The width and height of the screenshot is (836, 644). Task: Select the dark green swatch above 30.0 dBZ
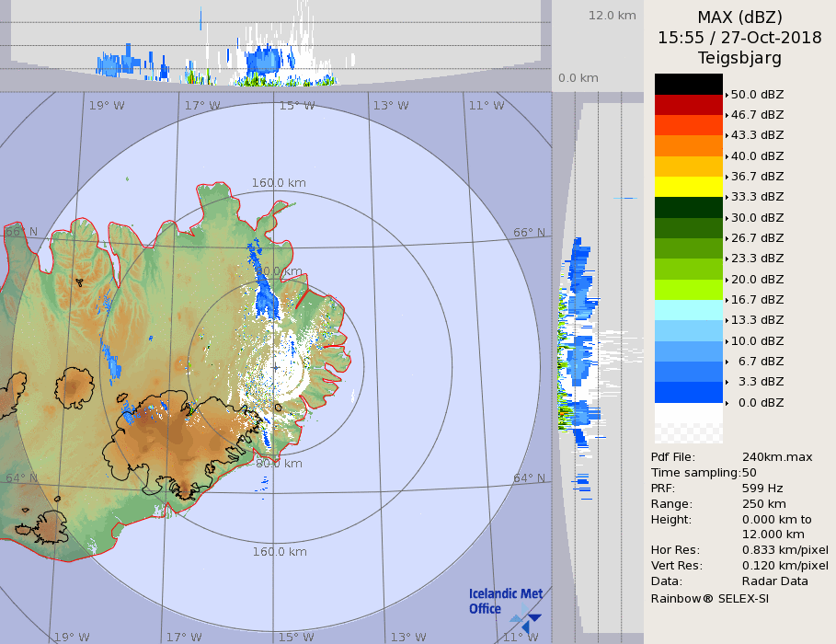[x=688, y=207]
